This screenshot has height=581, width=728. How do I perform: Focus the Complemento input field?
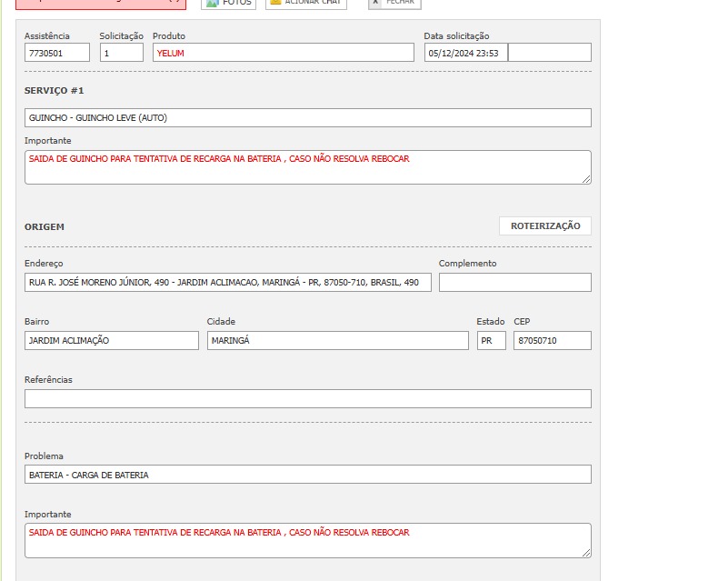point(514,283)
